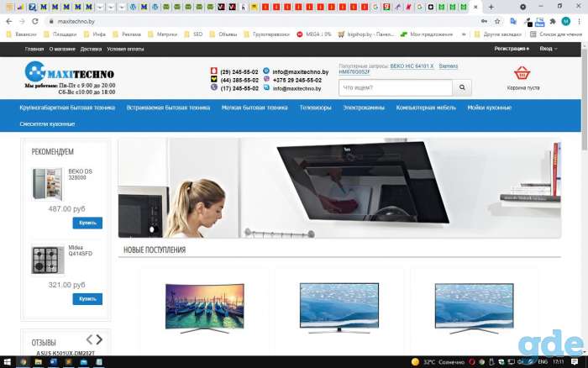Open File Explorer in the taskbar

(38, 362)
